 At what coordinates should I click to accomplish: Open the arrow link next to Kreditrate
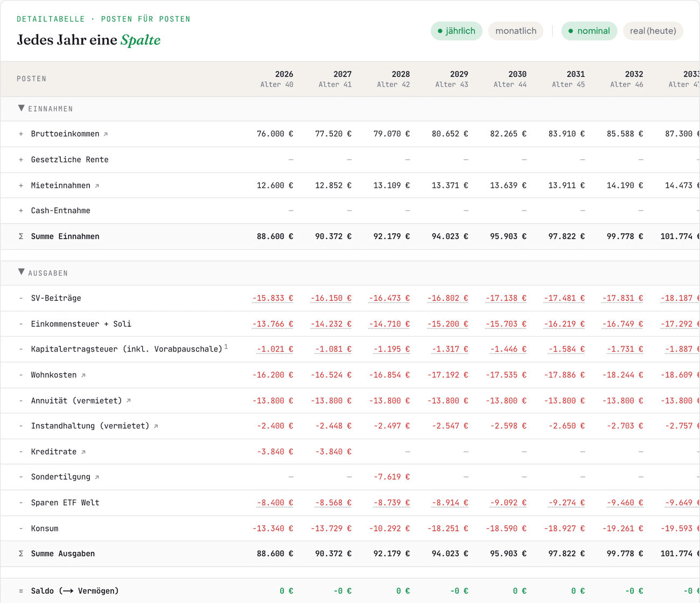(x=83, y=452)
